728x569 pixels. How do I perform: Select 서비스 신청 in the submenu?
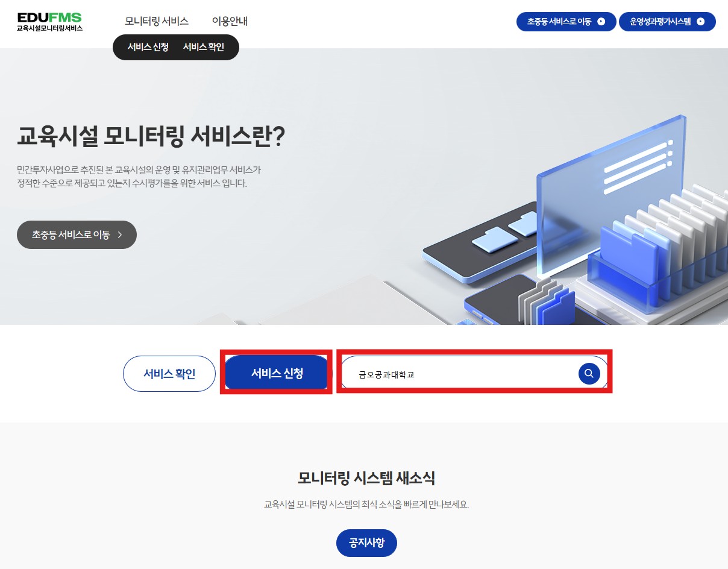148,48
